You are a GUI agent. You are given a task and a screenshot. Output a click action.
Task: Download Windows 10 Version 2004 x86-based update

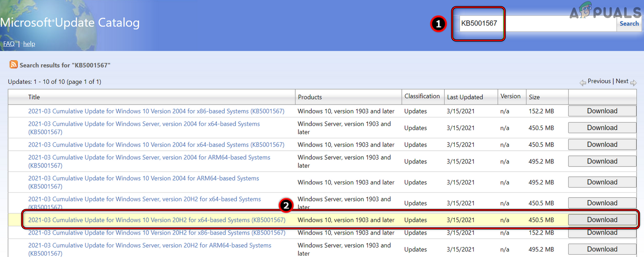[602, 111]
